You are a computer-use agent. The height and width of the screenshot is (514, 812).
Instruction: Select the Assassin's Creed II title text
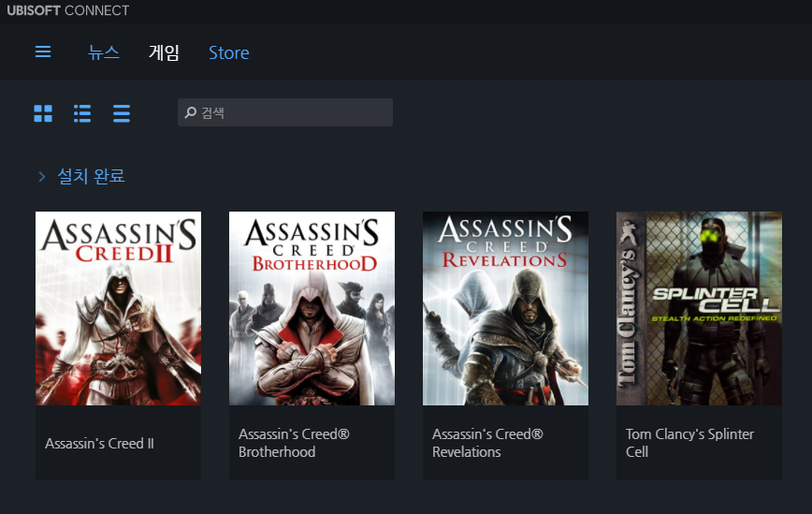[99, 444]
